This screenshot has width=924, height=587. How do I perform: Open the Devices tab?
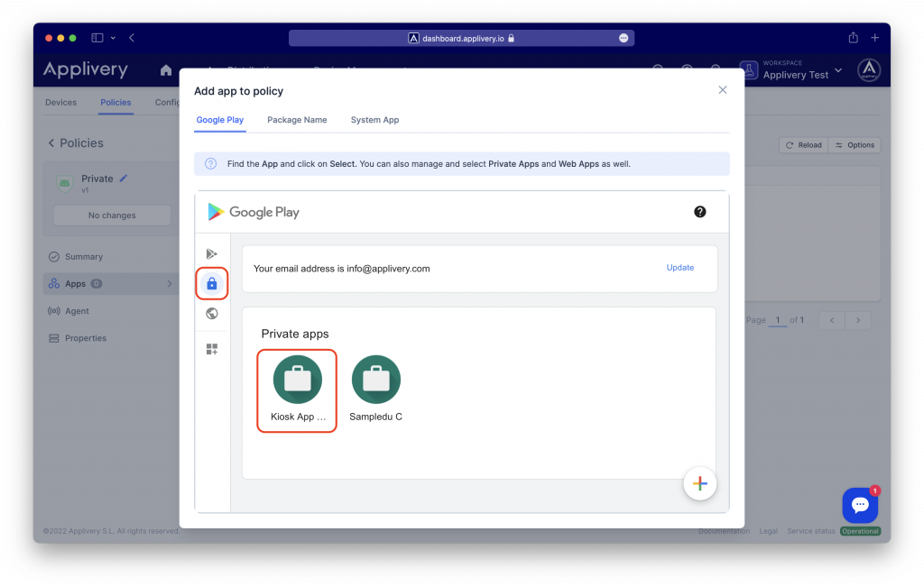tap(60, 103)
